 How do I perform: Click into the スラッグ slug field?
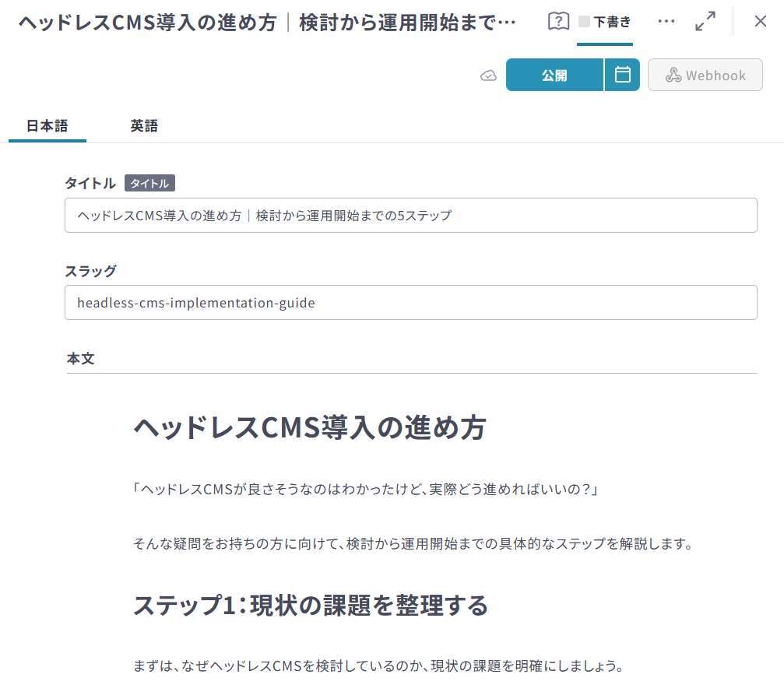pos(410,303)
